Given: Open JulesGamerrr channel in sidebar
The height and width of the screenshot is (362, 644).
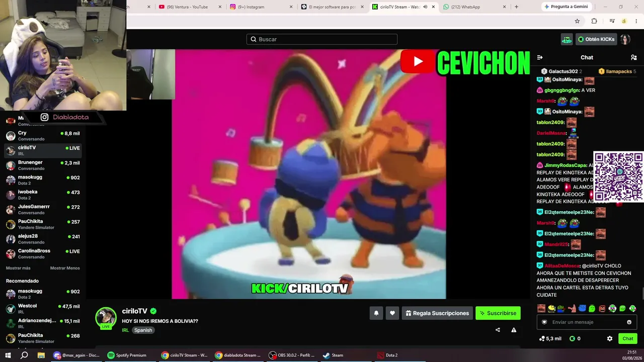Looking at the screenshot, I should [x=43, y=210].
